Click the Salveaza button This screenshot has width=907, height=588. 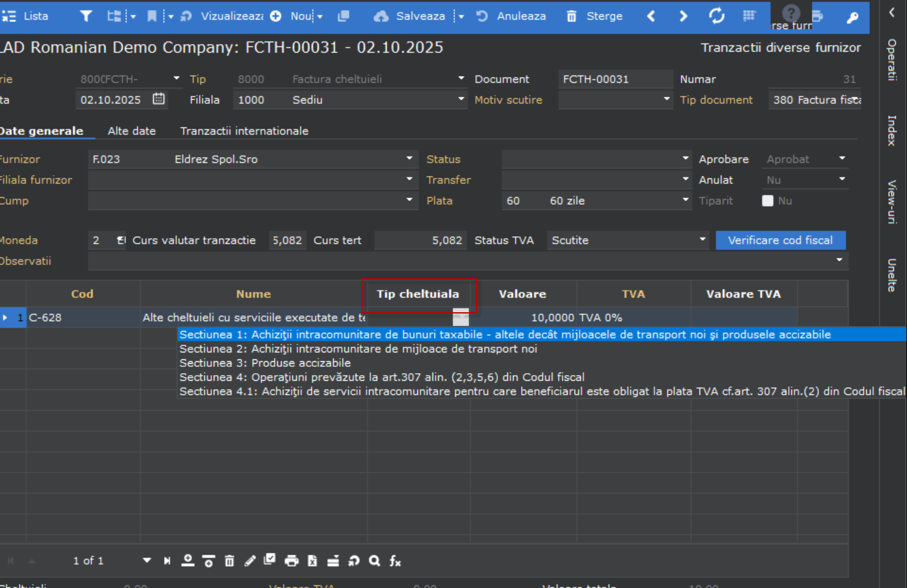411,16
